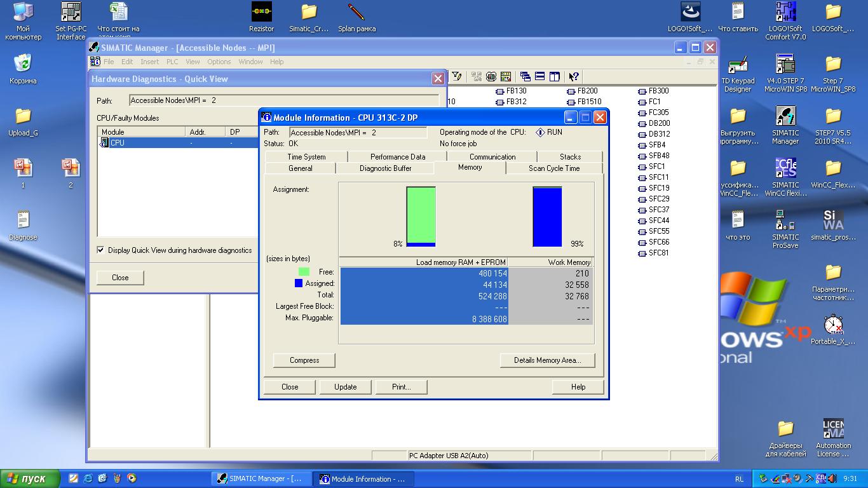Open the SIMATIC WinCC flexible desktop shortcut

785,178
